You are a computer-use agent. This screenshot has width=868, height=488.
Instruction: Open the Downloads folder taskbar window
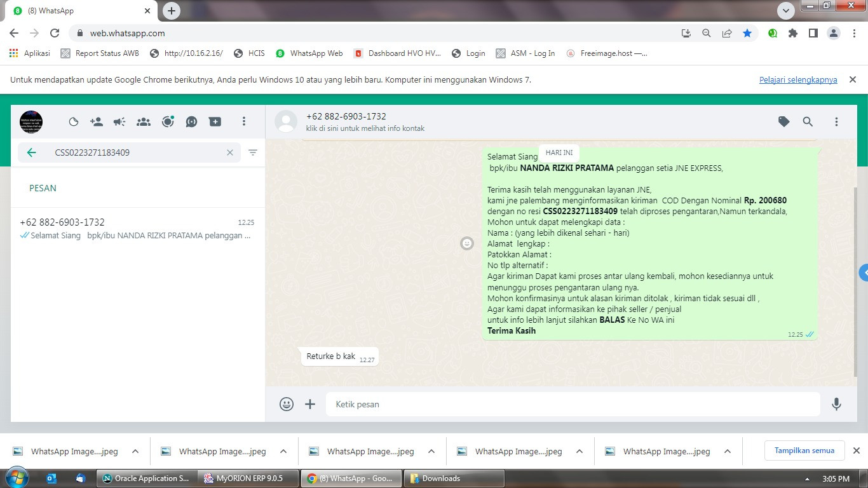coord(454,478)
